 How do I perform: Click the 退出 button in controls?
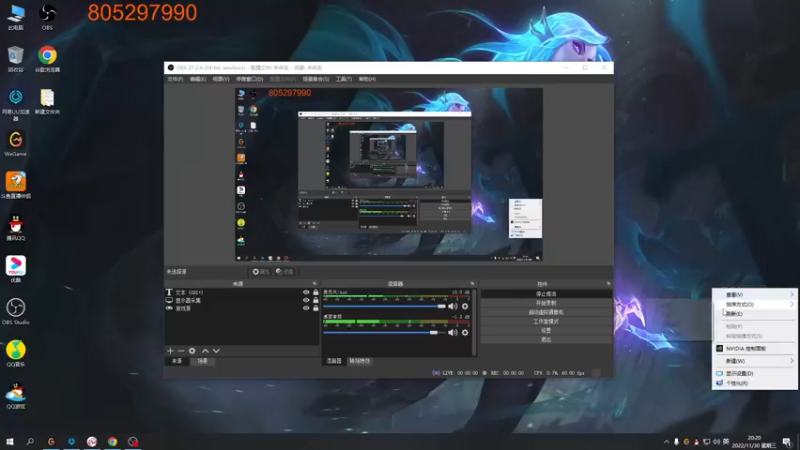(546, 340)
